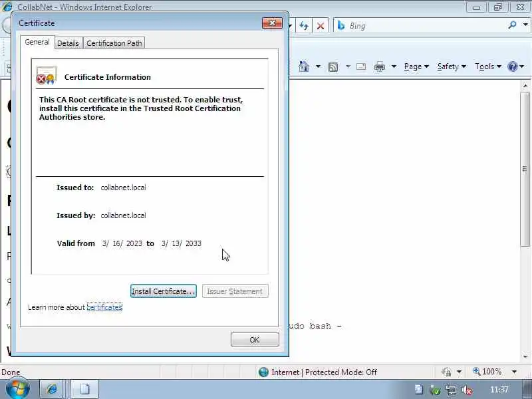This screenshot has width=532, height=399.
Task: Click the scroll down arrow of the page
Action: point(525,356)
